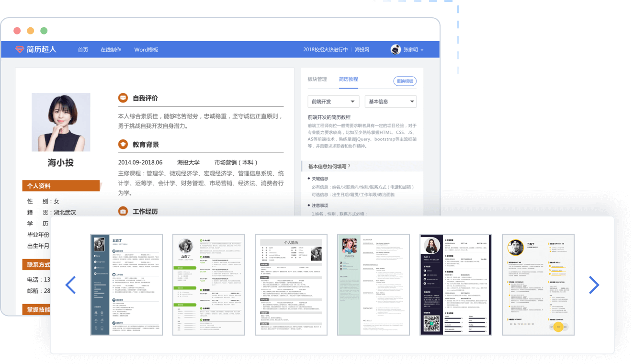Click the 海投大学 school name
Screen dimensions: 634x364
[x=188, y=163]
